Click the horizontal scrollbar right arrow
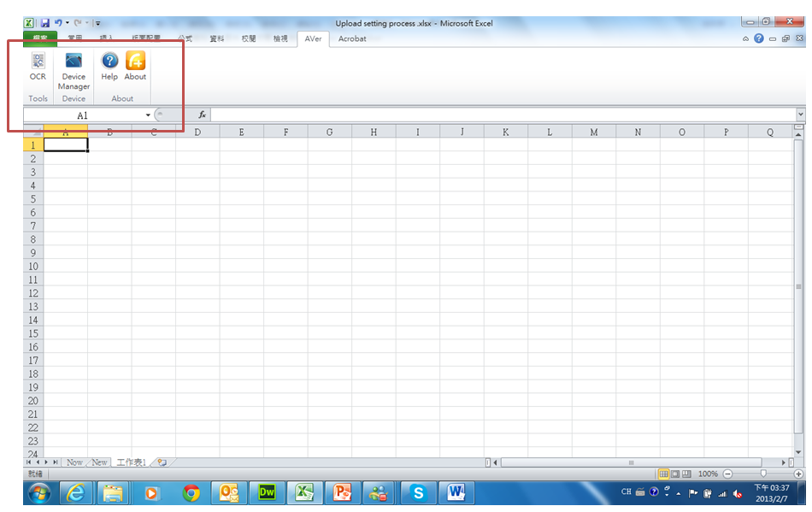The width and height of the screenshot is (812, 512). [x=784, y=462]
